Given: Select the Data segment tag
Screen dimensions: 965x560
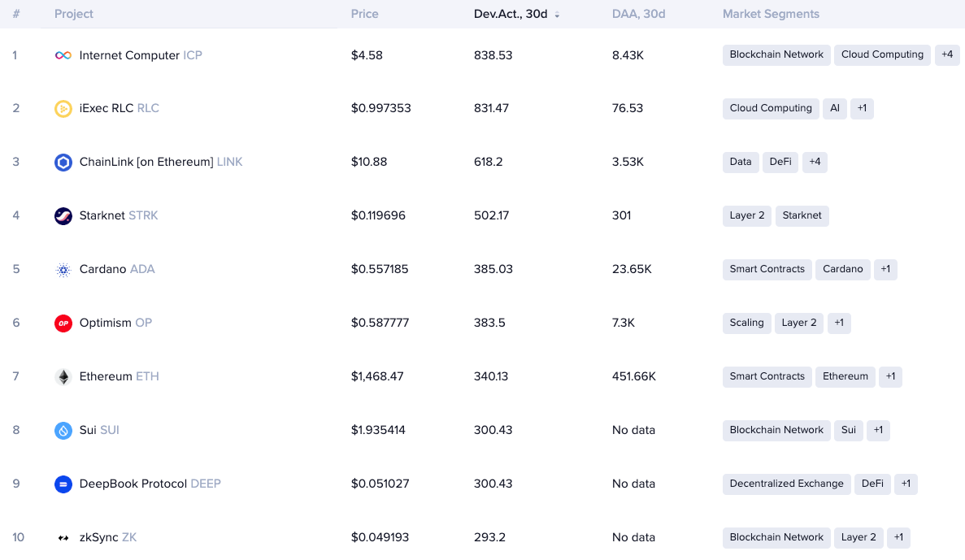Looking at the screenshot, I should coord(741,162).
